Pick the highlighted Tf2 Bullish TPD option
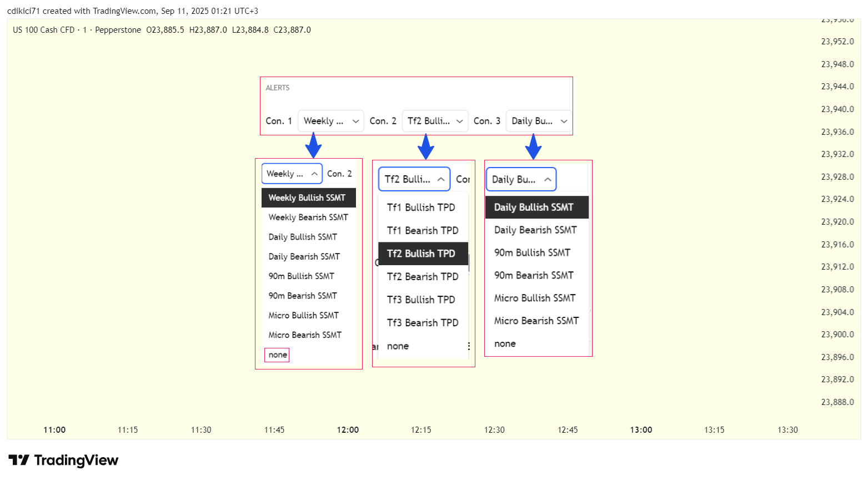This screenshot has width=868, height=481. [x=423, y=254]
